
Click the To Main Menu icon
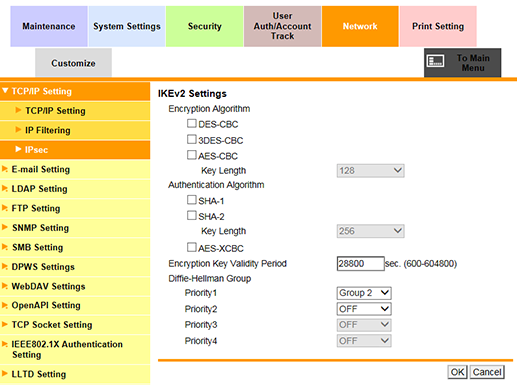435,61
